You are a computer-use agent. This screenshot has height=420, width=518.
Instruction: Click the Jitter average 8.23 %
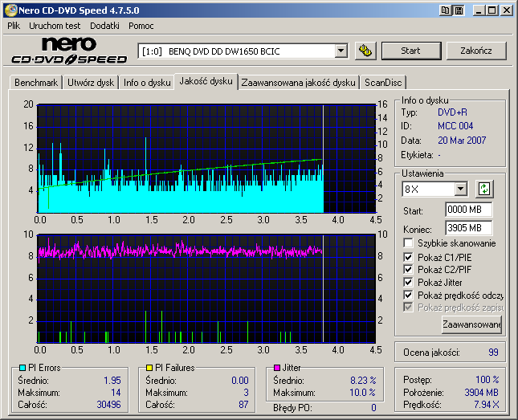pyautogui.click(x=363, y=381)
